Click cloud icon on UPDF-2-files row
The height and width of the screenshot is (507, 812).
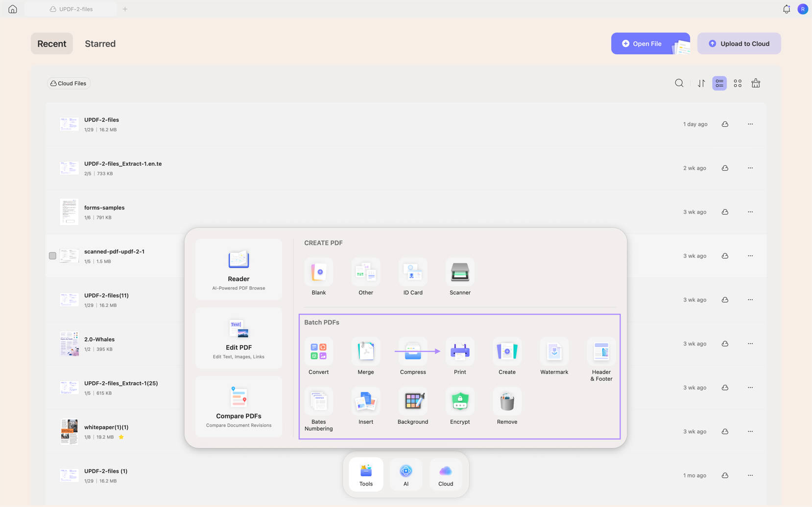[x=725, y=124]
